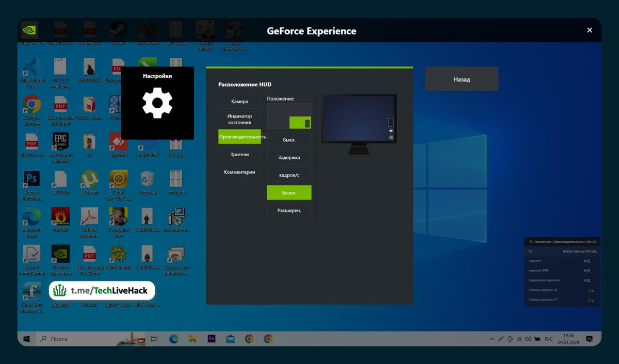Click the Google Chrome desktop shortcut
This screenshot has width=619, height=364.
tap(31, 110)
